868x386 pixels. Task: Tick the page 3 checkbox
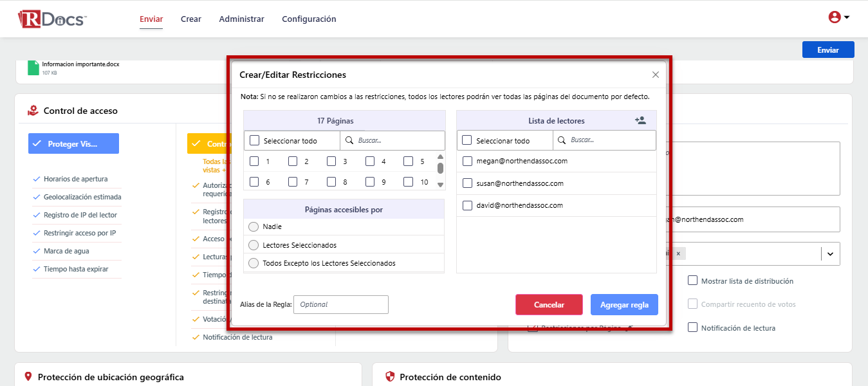[x=331, y=161]
